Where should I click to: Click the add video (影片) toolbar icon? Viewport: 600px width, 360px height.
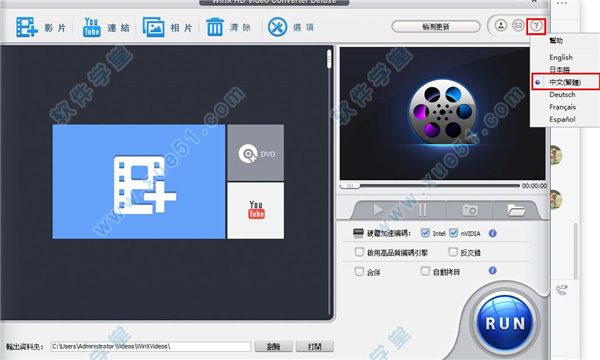pos(26,27)
